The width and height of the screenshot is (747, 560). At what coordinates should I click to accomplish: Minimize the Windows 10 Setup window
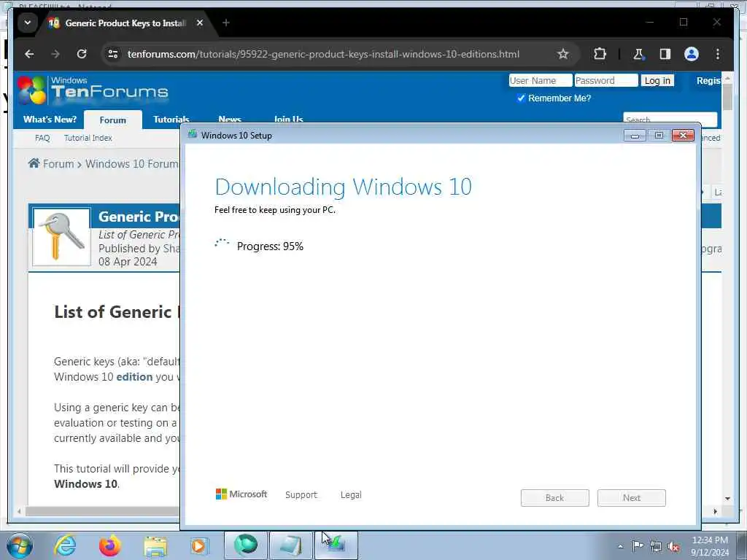pos(635,136)
